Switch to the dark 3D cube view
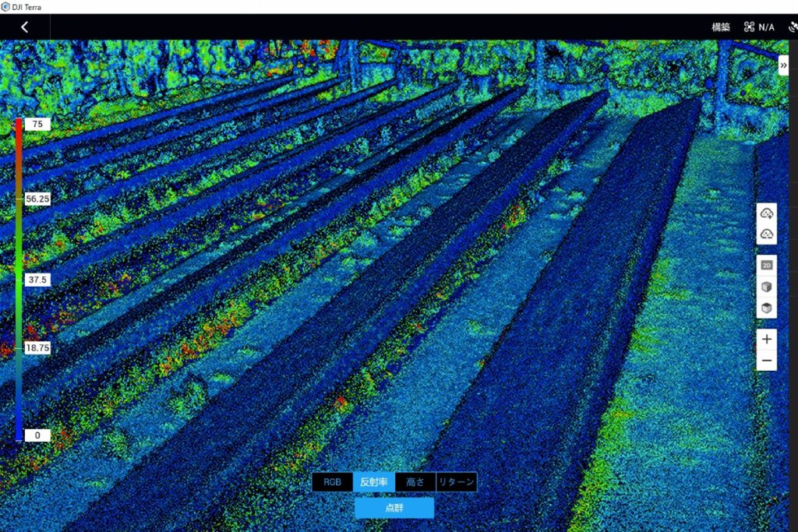The image size is (798, 532). tap(767, 308)
